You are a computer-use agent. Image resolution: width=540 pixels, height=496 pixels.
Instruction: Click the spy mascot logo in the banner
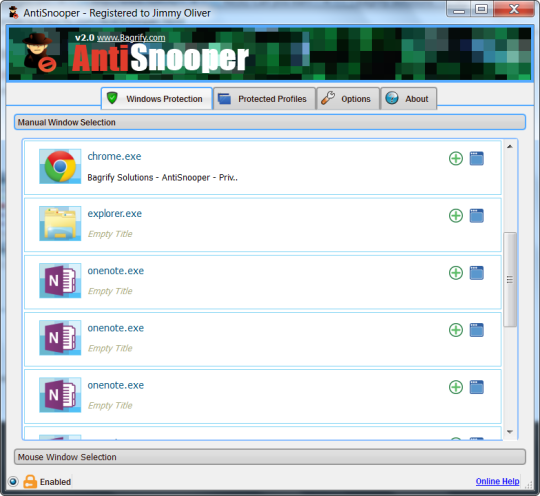(x=39, y=52)
